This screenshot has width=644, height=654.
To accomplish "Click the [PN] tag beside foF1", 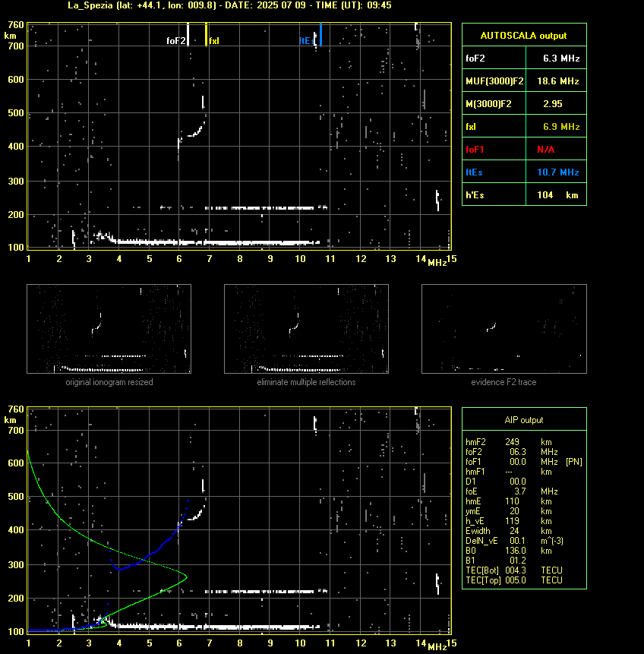I will point(574,462).
